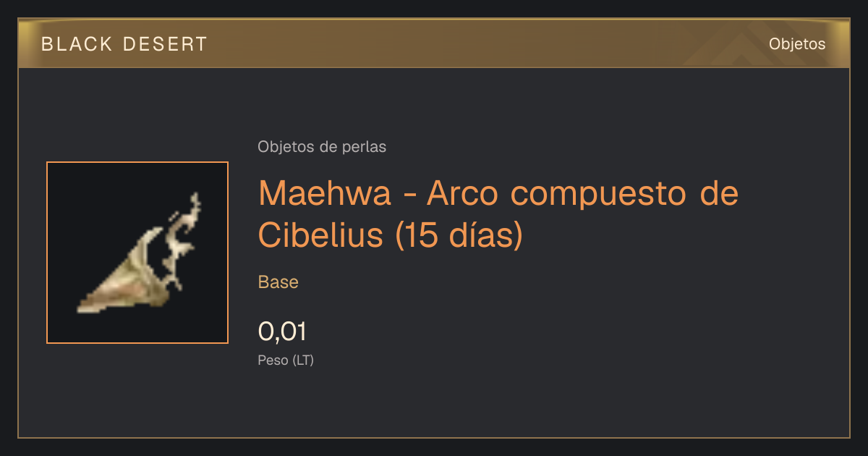
Task: Click the BLACK DESERT site title
Action: (124, 44)
